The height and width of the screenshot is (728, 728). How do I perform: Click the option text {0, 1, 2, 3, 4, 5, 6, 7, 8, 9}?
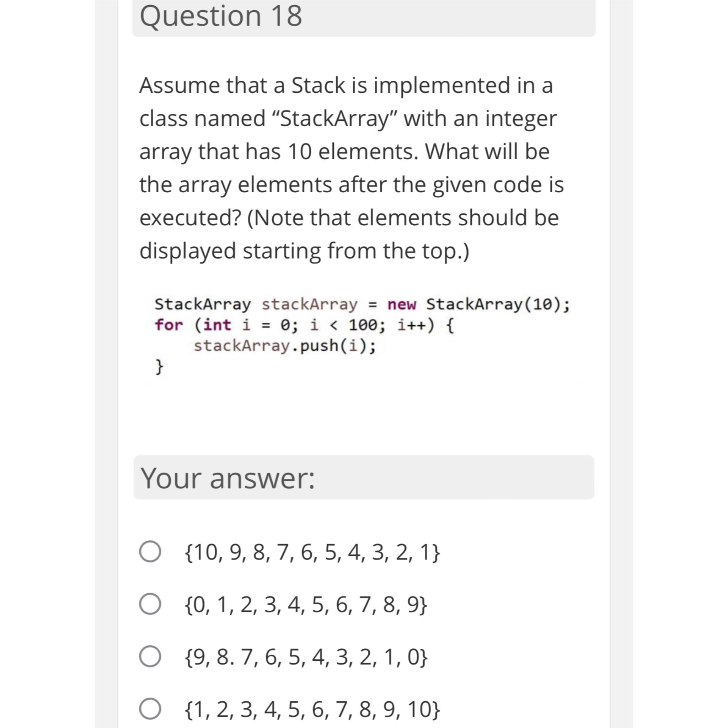click(x=305, y=605)
